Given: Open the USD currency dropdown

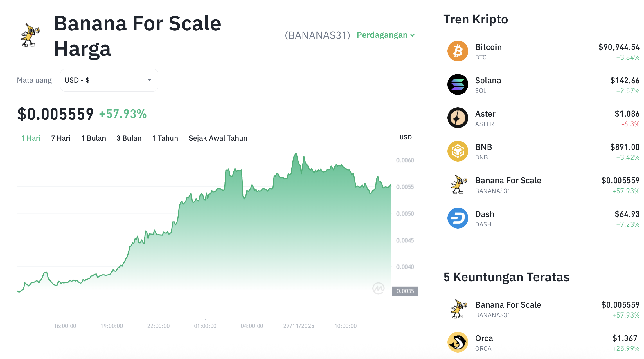Looking at the screenshot, I should (109, 80).
